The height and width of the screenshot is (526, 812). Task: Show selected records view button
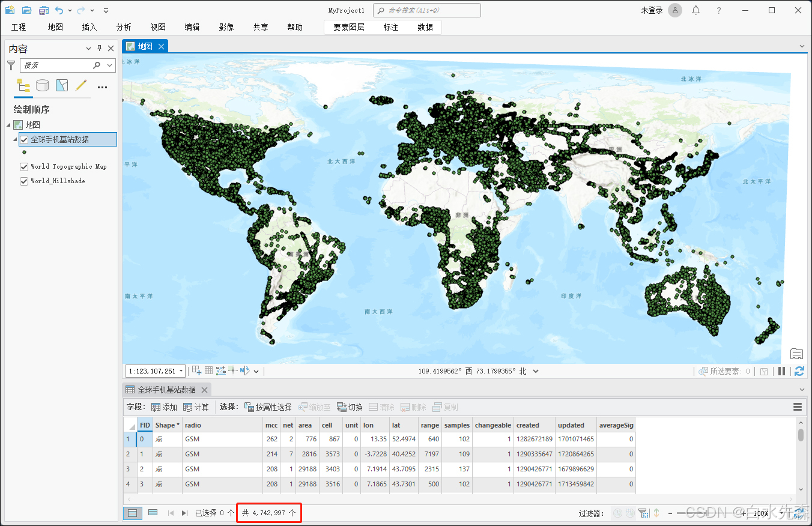(x=153, y=513)
